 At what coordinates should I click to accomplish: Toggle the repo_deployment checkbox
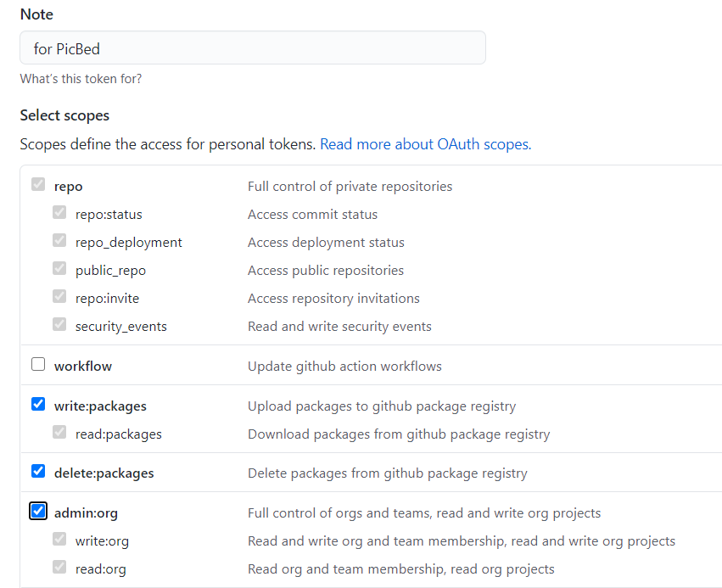pyautogui.click(x=59, y=240)
